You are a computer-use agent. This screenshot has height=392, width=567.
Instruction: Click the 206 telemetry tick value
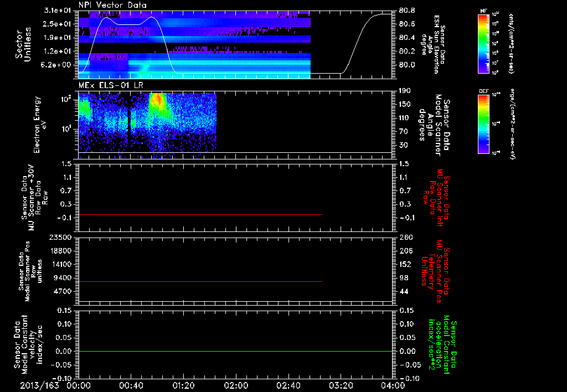(x=406, y=251)
